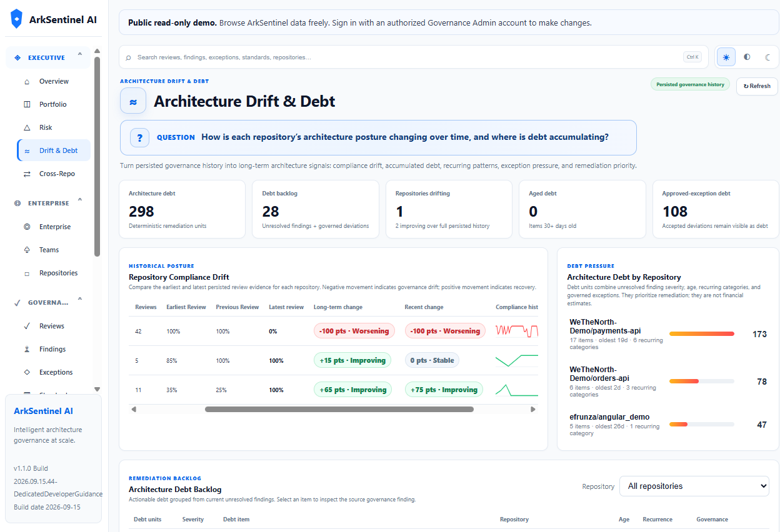Click the Architecture debt 298 card

(182, 209)
